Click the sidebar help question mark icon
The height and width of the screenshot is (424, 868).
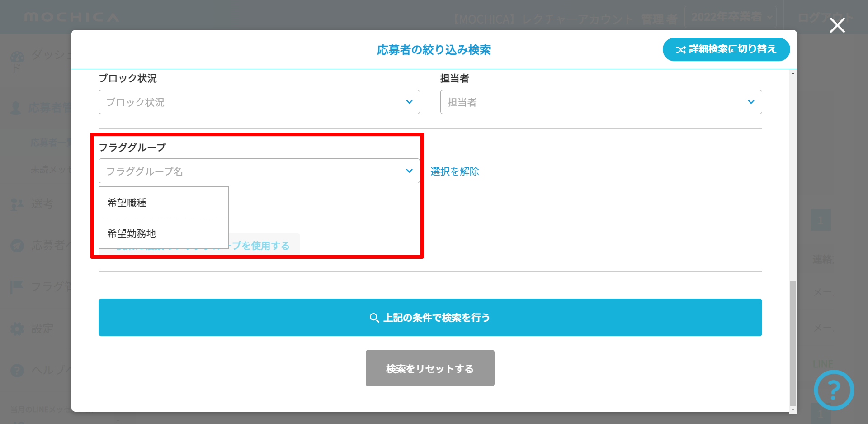[17, 370]
